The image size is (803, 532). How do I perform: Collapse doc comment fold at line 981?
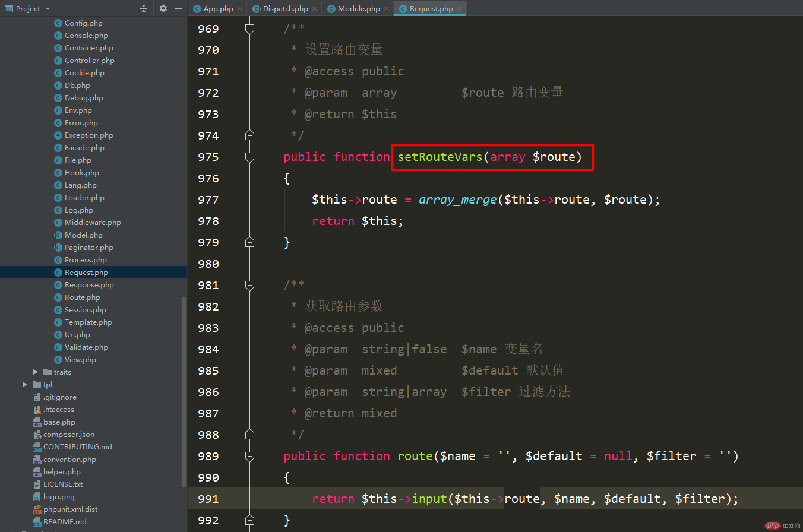[249, 285]
